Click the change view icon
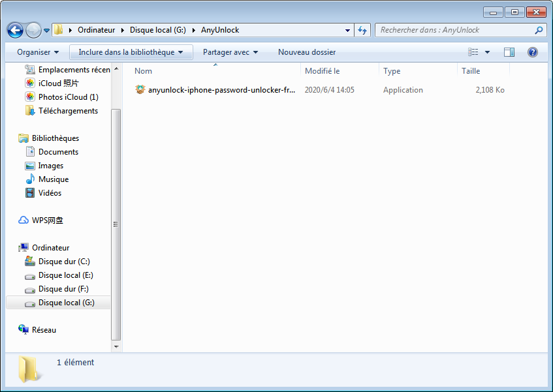The width and height of the screenshot is (553, 392). [x=473, y=52]
